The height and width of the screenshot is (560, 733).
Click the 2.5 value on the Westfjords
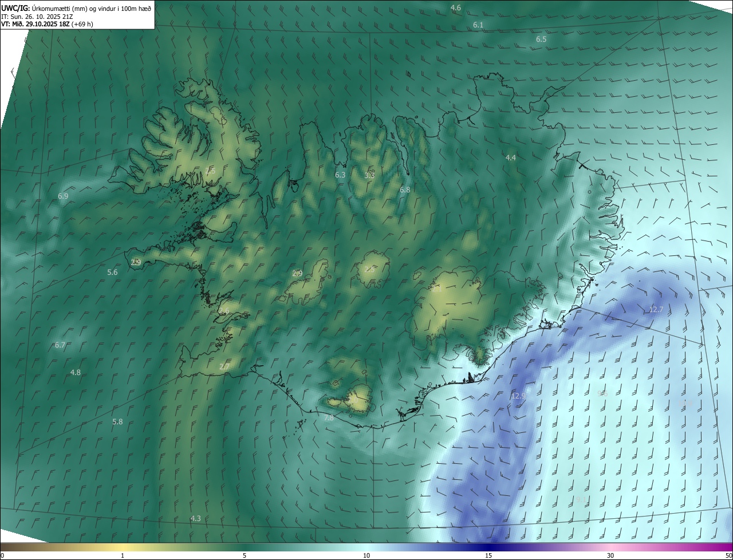coord(210,171)
